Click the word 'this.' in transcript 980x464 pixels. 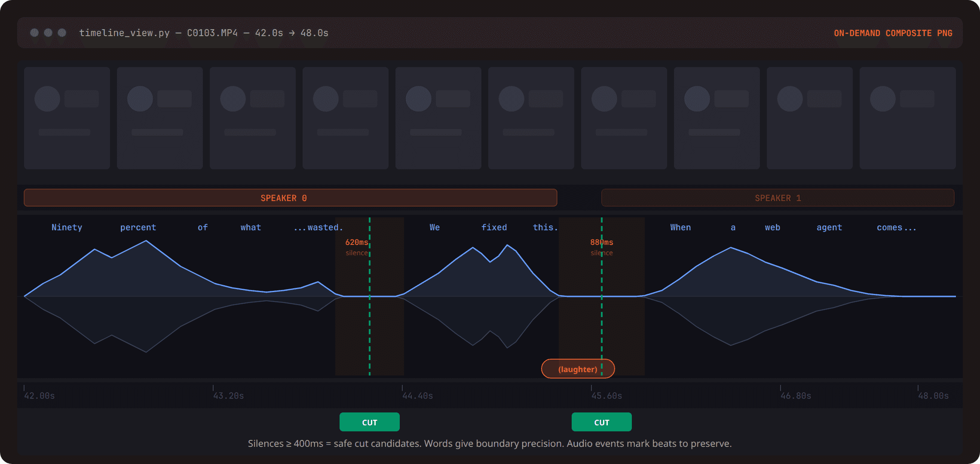(545, 227)
